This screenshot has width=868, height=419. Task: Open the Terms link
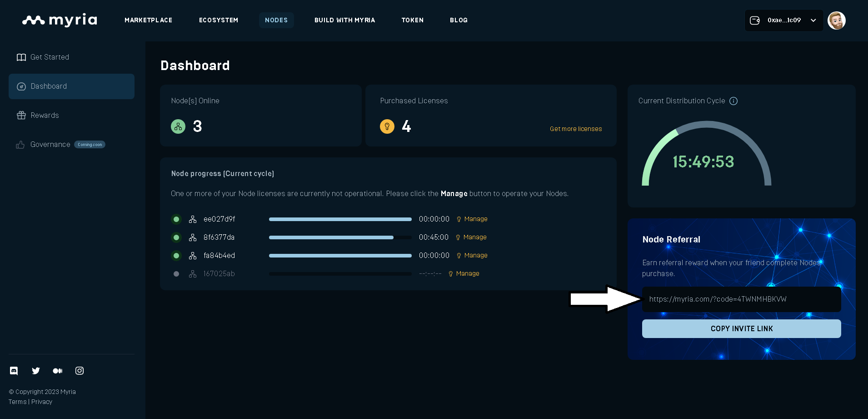(x=18, y=402)
